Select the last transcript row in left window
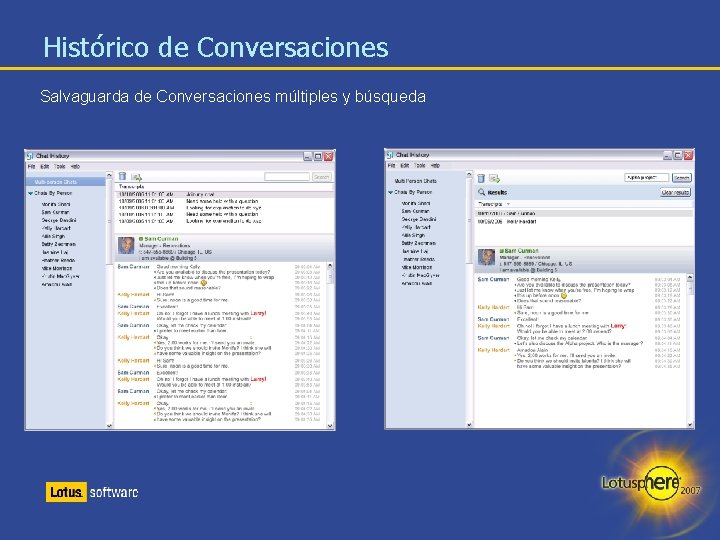720x540 pixels. click(x=224, y=221)
